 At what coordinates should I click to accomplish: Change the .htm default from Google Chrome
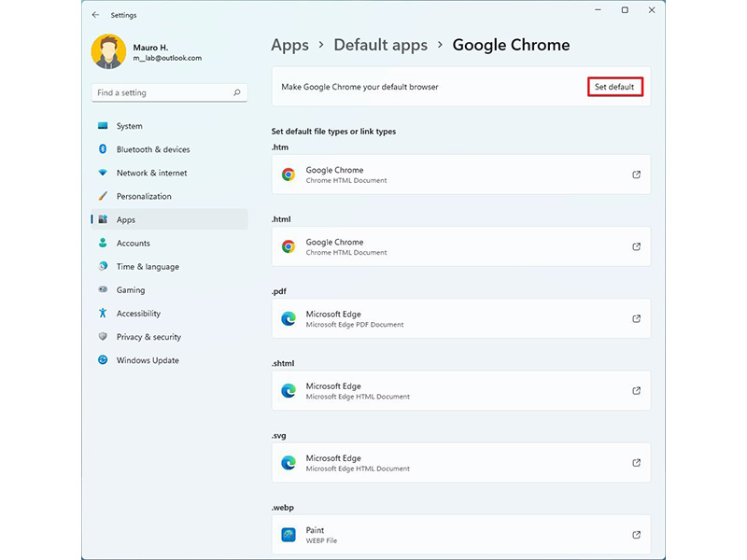(460, 175)
